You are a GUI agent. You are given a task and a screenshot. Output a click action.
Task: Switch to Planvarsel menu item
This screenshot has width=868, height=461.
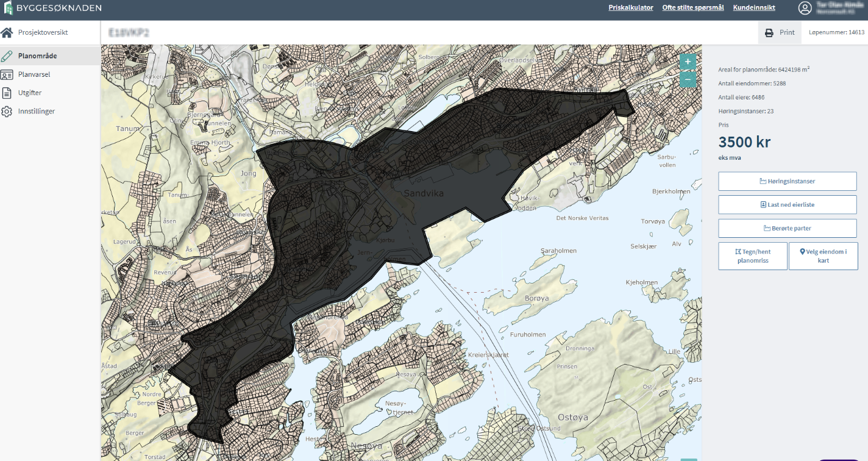(x=34, y=75)
